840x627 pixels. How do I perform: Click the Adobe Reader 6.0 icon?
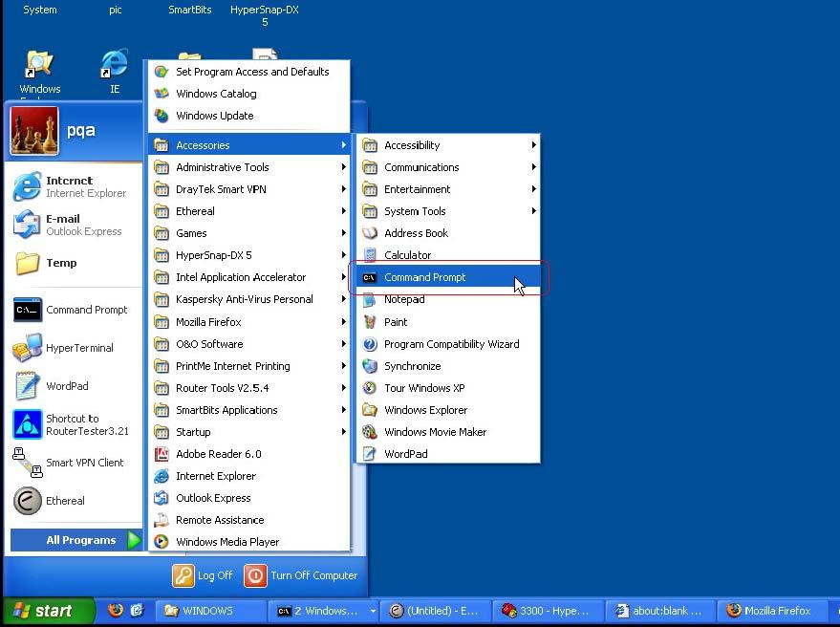click(162, 454)
